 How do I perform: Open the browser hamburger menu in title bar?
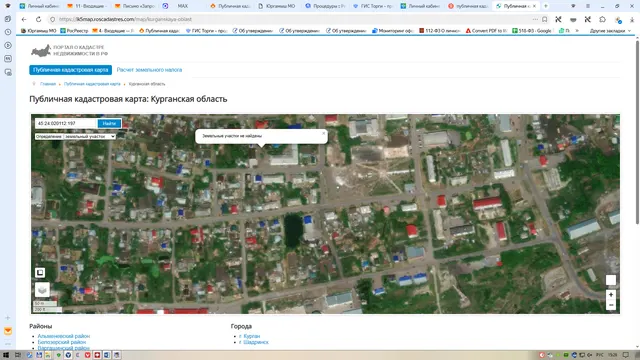click(x=588, y=6)
